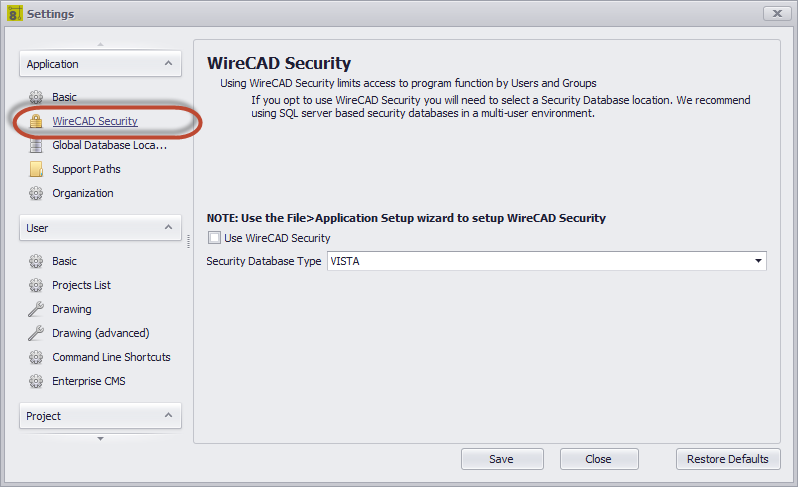Collapse the User section chevron

pyautogui.click(x=168, y=227)
